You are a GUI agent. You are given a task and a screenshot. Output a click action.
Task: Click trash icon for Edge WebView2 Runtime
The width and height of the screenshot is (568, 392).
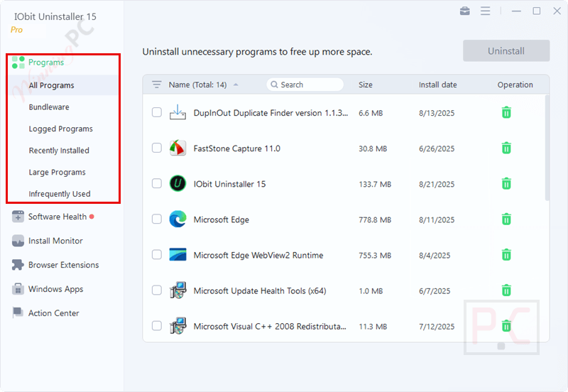click(x=506, y=255)
